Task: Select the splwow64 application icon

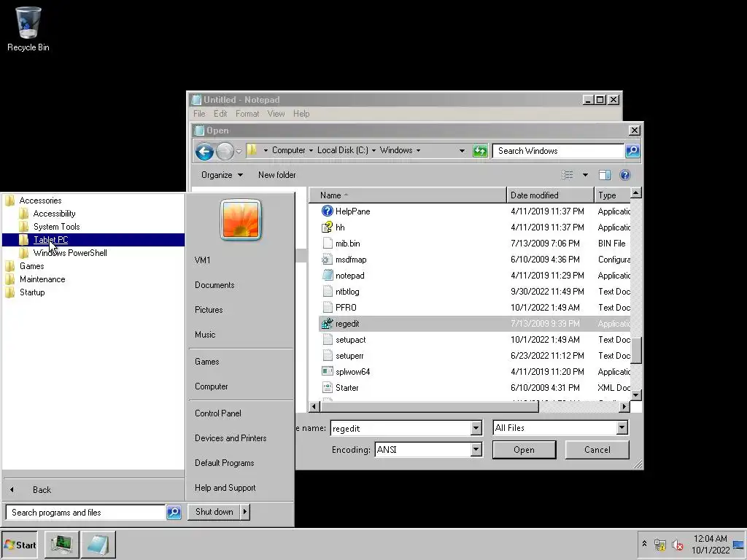Action: pos(328,371)
